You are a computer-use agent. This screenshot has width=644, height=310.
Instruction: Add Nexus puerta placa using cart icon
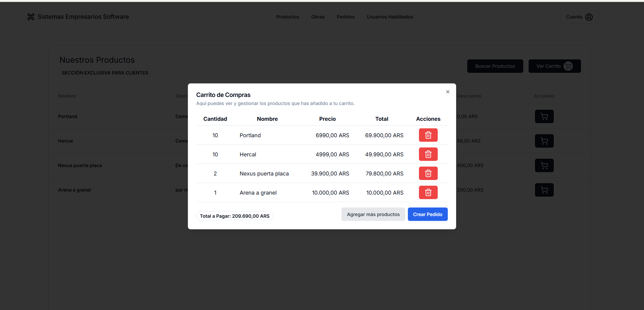pyautogui.click(x=544, y=165)
